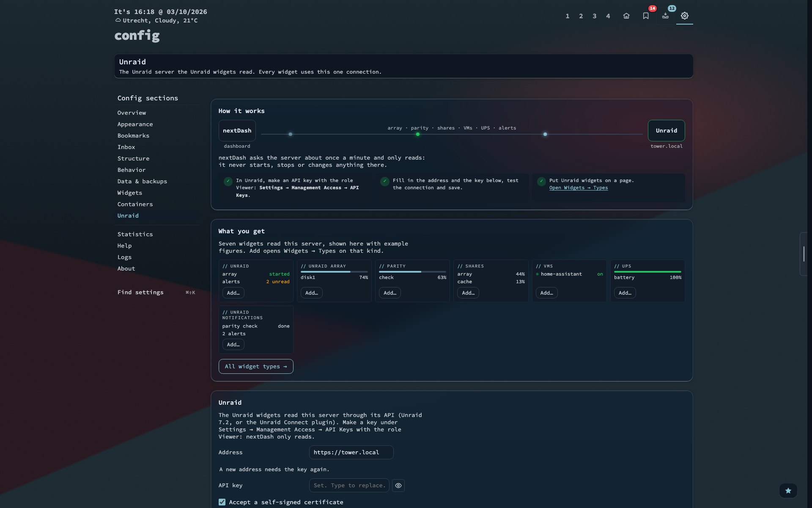Click All widget types button

coord(256,366)
